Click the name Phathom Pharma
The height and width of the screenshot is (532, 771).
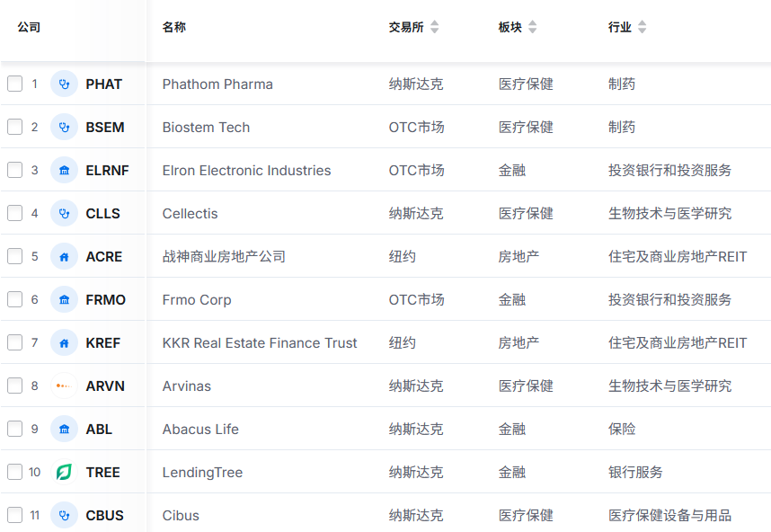click(217, 84)
